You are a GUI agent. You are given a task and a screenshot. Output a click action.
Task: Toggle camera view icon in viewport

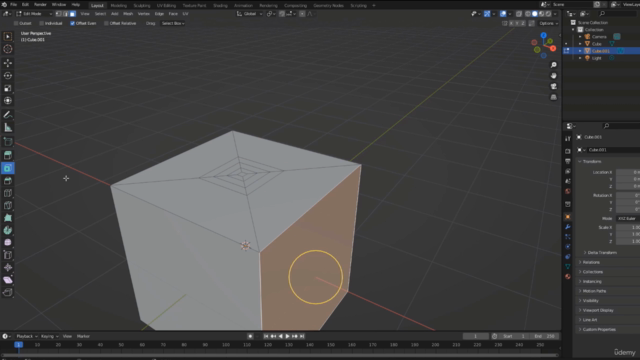coord(553,86)
